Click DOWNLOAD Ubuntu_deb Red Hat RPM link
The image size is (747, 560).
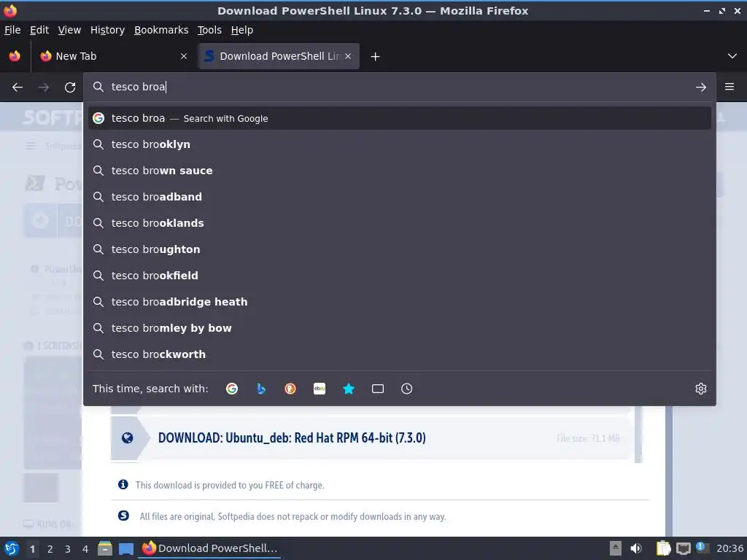[292, 437]
